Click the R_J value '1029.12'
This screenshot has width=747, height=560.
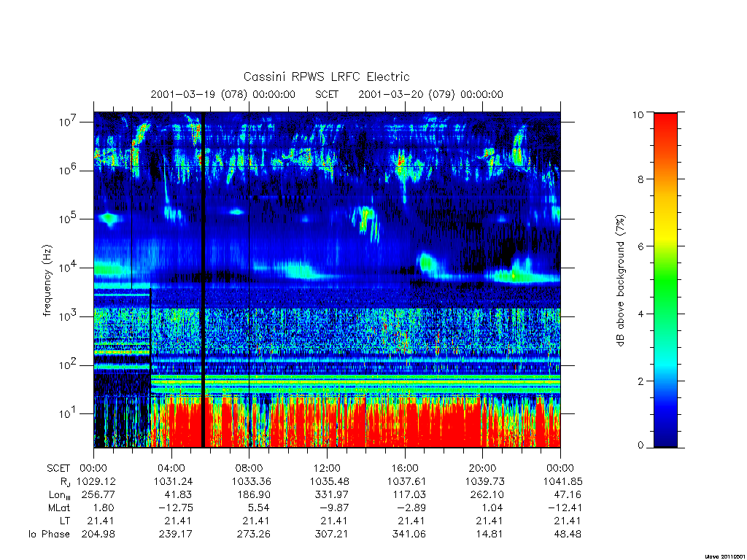point(96,481)
